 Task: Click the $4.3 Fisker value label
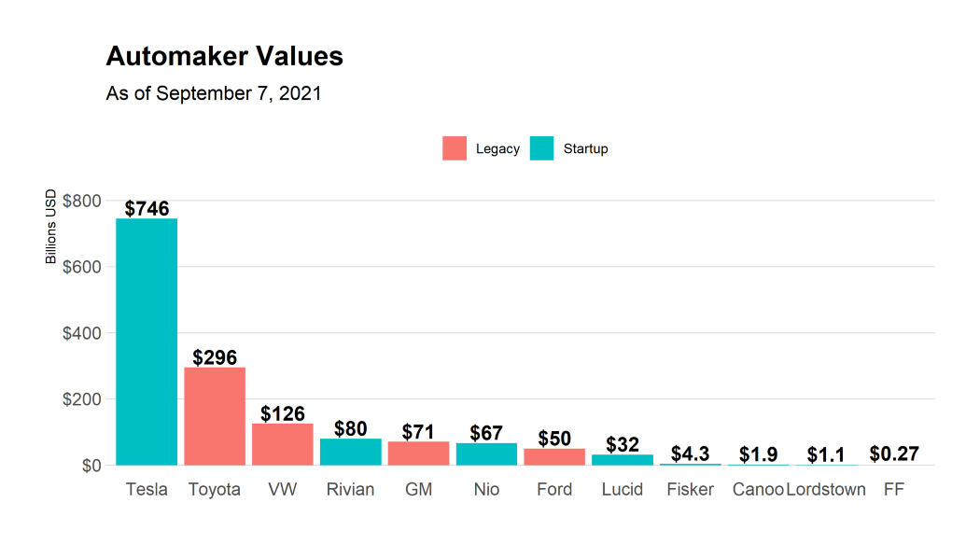[691, 453]
